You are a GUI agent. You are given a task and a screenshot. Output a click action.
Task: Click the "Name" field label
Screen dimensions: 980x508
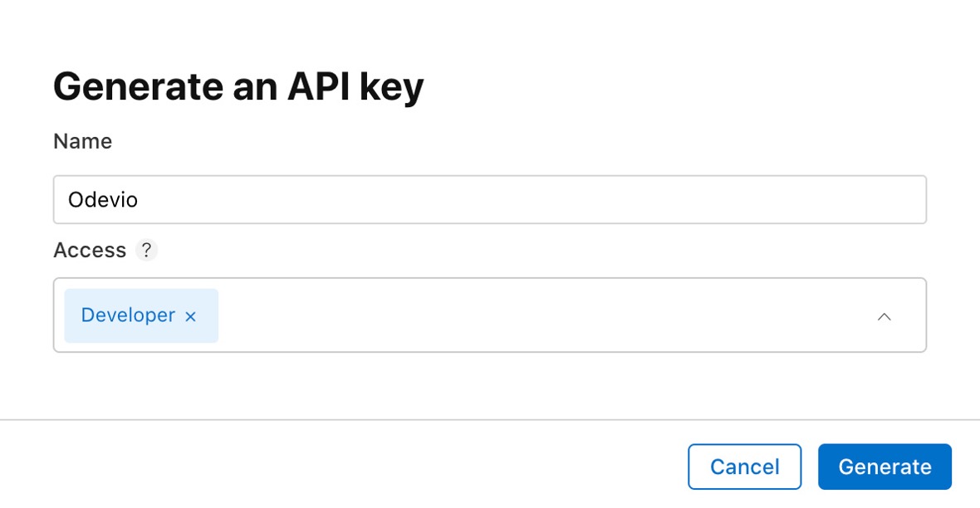point(82,142)
